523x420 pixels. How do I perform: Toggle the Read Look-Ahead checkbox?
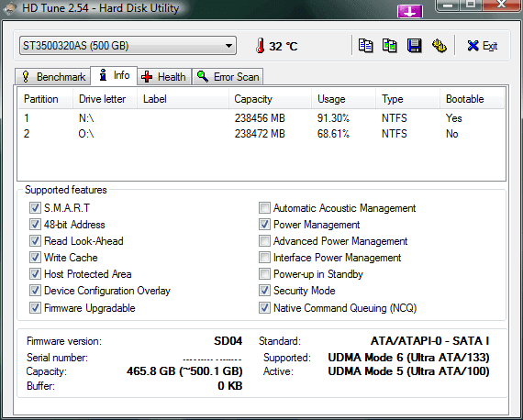tap(35, 240)
